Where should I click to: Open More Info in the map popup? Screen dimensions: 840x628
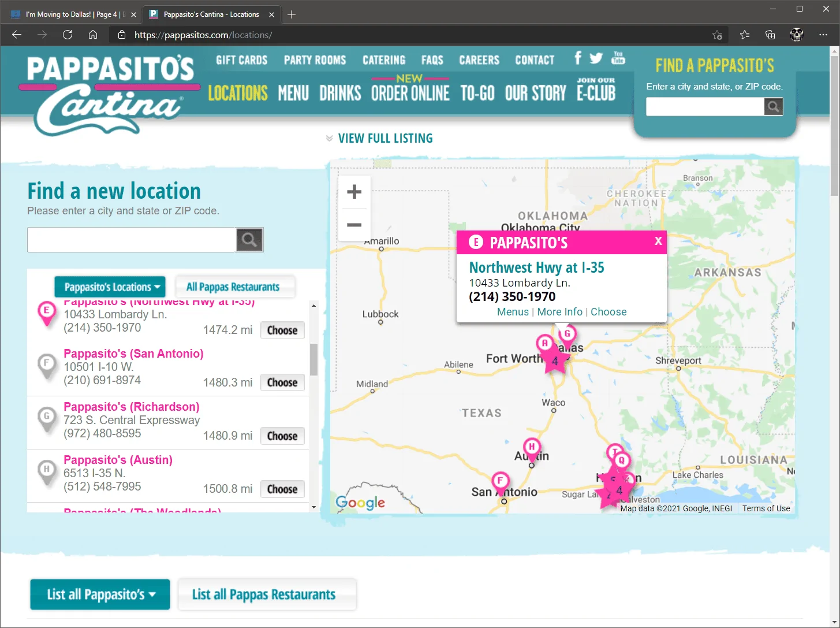pos(560,312)
